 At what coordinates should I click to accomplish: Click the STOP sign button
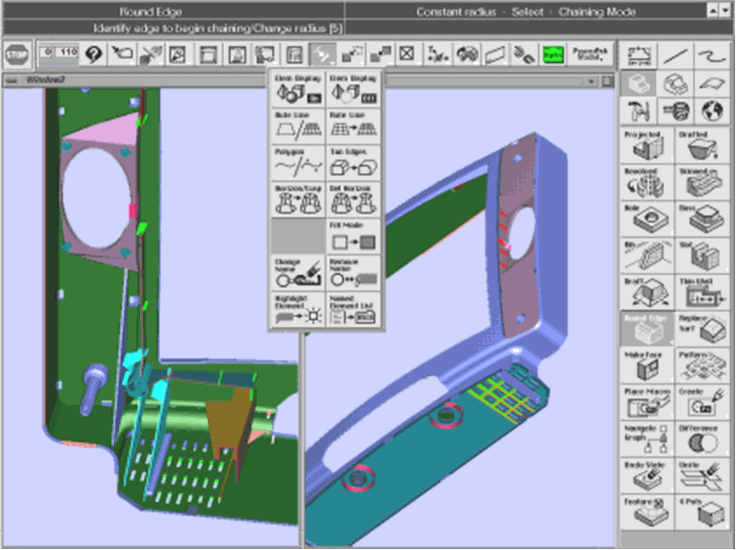[17, 54]
